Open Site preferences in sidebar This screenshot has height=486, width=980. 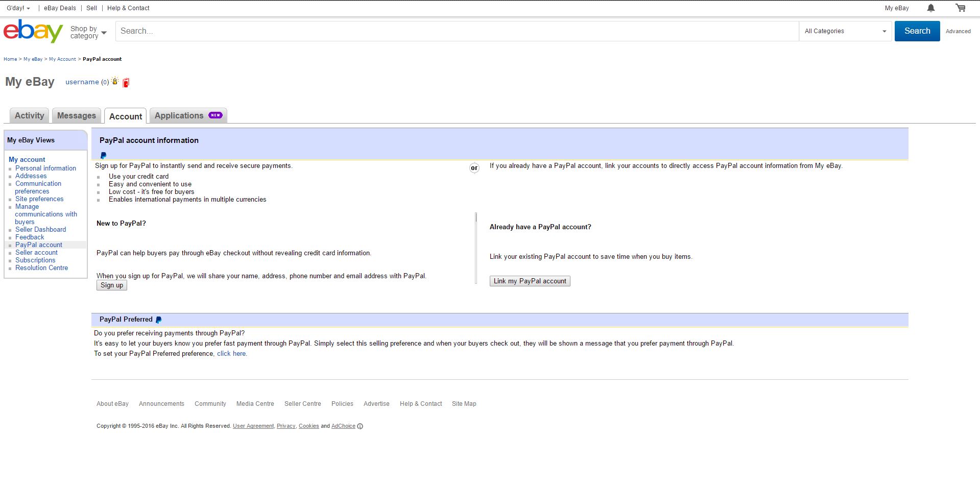click(x=39, y=199)
